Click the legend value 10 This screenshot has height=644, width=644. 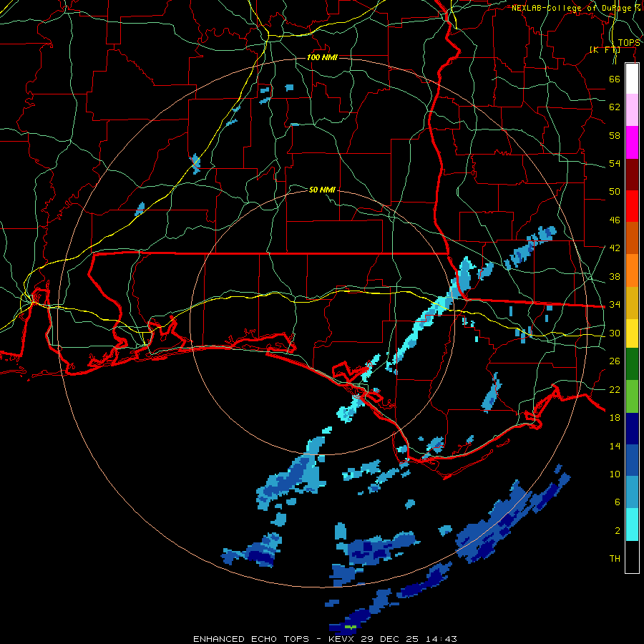[615, 474]
